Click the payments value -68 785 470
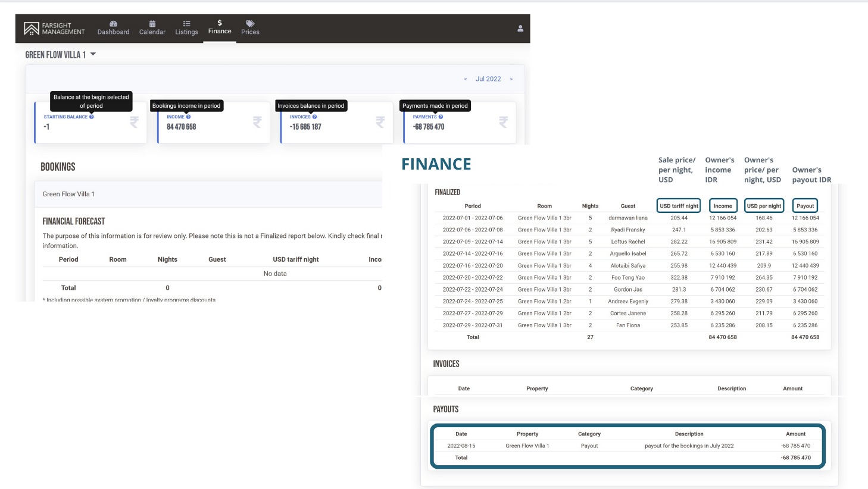 click(x=429, y=127)
